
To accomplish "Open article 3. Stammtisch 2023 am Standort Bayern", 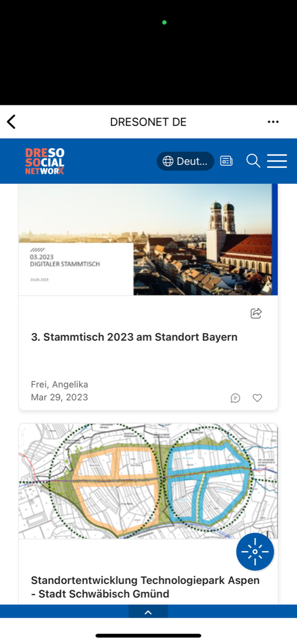I will point(134,337).
